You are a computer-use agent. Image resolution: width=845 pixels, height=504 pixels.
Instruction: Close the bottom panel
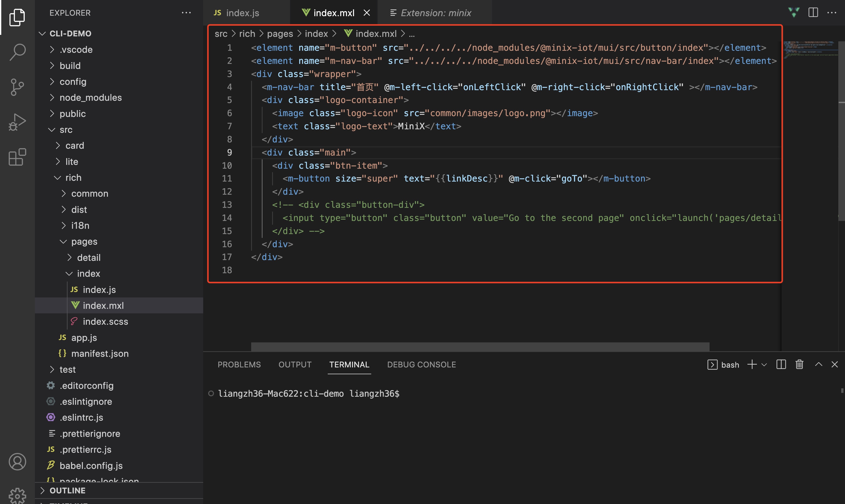point(834,364)
